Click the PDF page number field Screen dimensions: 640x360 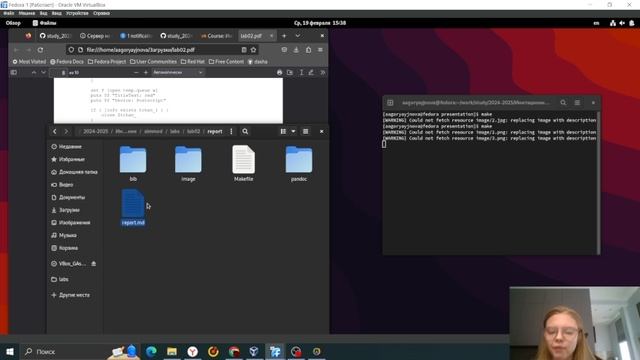[x=58, y=72]
